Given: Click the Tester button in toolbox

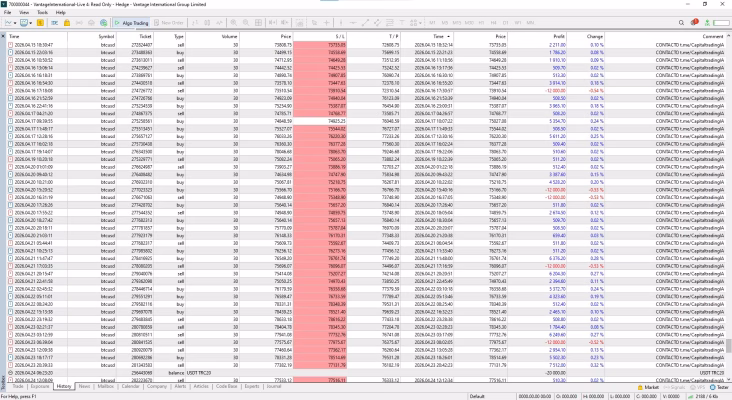Looking at the screenshot, I should 719,387.
